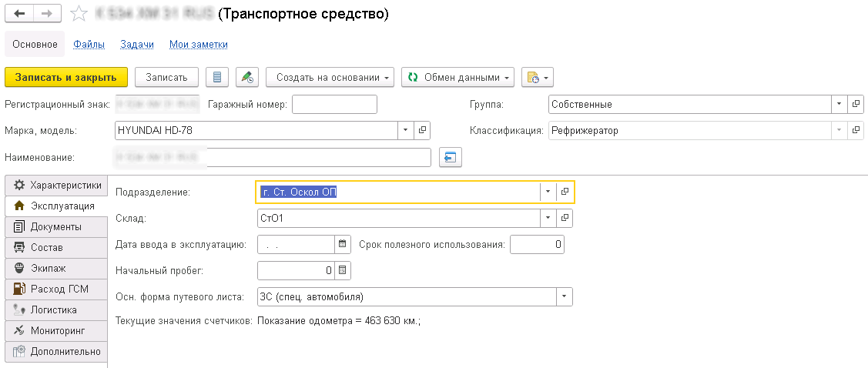Open calendar for Дата ввода в эксплуатацию

tap(343, 244)
